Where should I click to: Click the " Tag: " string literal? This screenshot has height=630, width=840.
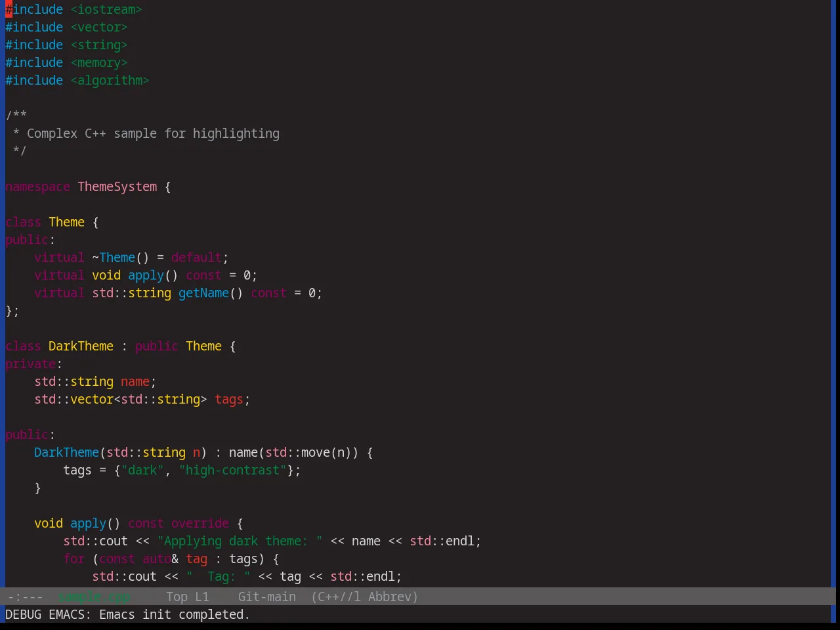(218, 576)
